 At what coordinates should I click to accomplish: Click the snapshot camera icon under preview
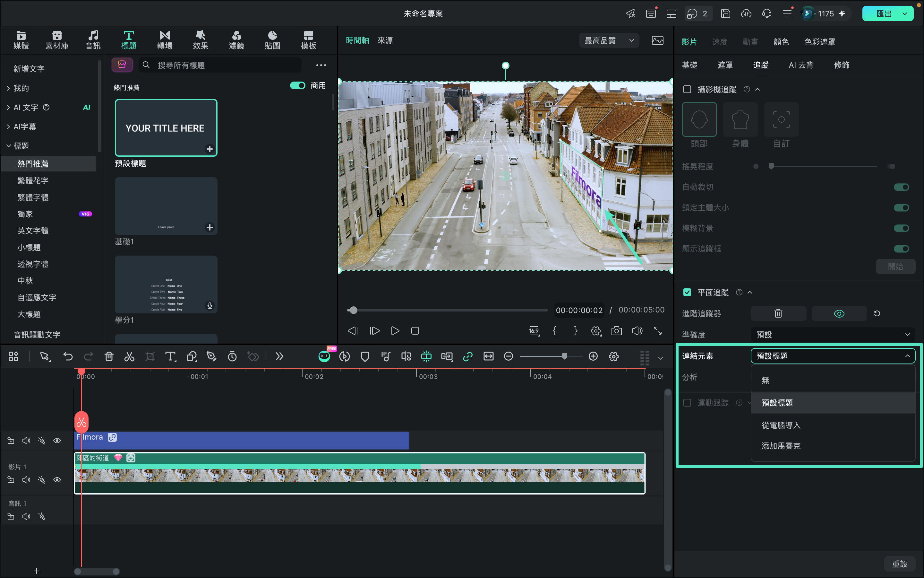pyautogui.click(x=616, y=331)
